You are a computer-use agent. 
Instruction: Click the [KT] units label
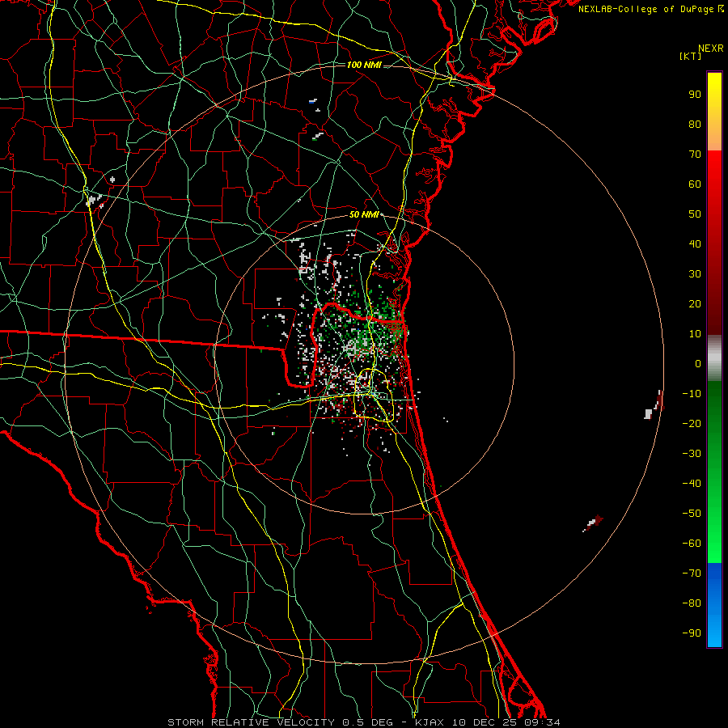(691, 56)
